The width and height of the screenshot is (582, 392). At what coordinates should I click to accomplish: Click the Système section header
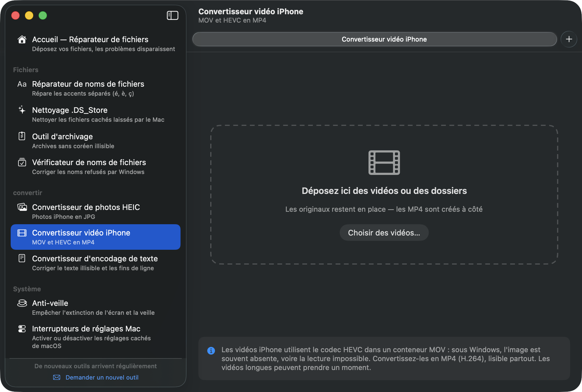27,289
